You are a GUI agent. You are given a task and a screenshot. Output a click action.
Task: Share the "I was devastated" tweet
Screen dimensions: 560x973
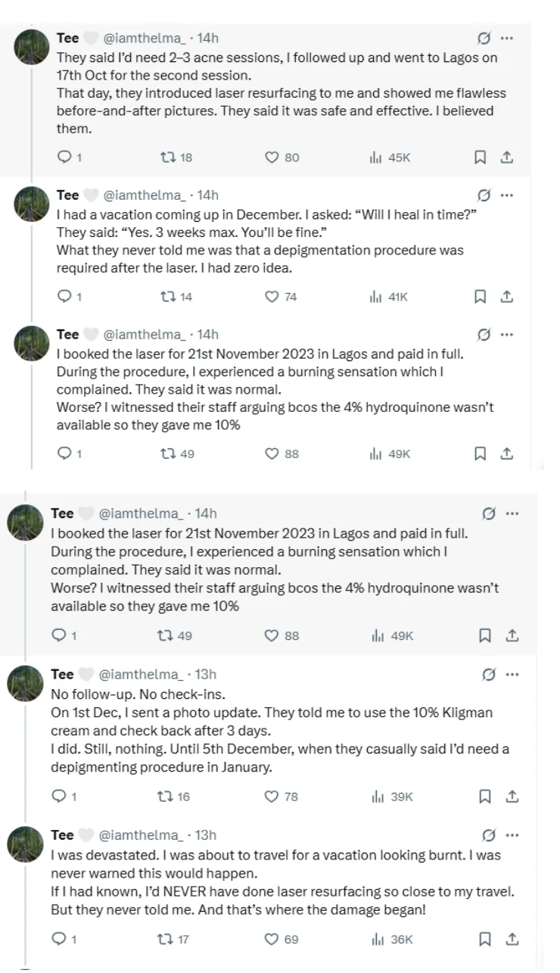512,939
